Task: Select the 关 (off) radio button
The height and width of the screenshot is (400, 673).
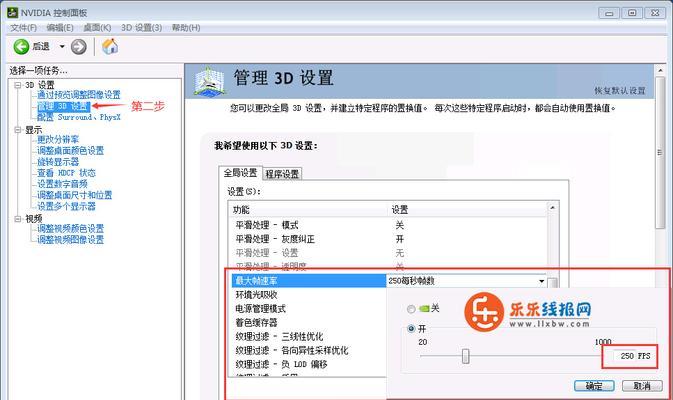Action: click(411, 309)
